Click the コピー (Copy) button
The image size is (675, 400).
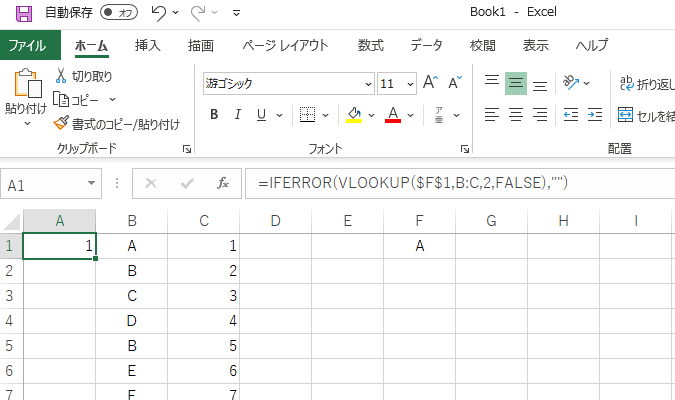(x=76, y=100)
